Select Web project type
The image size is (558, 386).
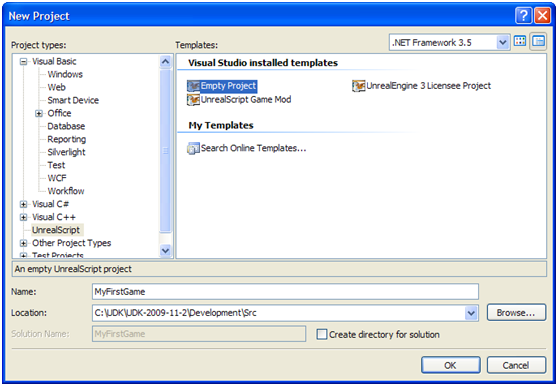57,88
